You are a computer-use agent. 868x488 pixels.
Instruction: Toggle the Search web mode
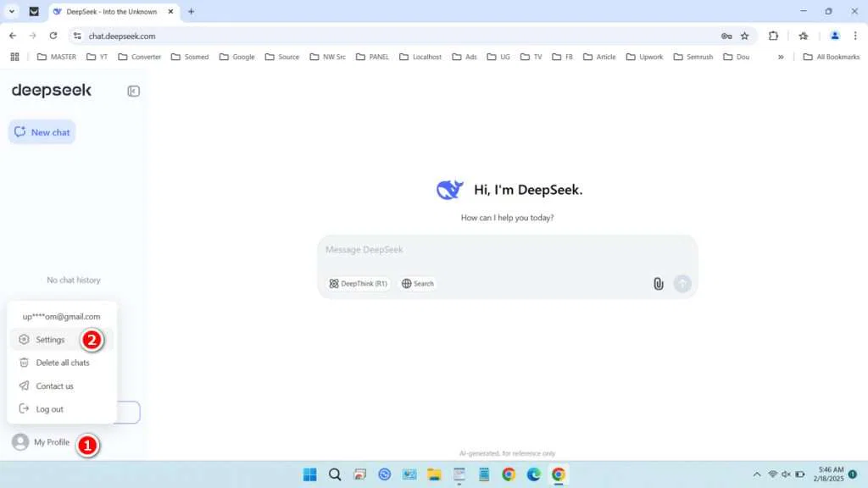[416, 283]
